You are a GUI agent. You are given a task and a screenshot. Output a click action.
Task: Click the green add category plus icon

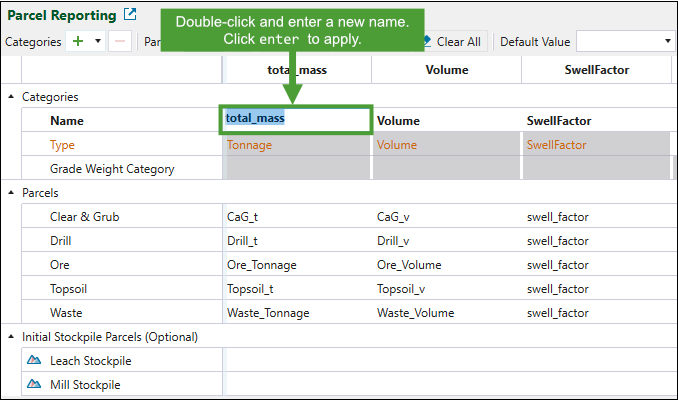point(79,42)
